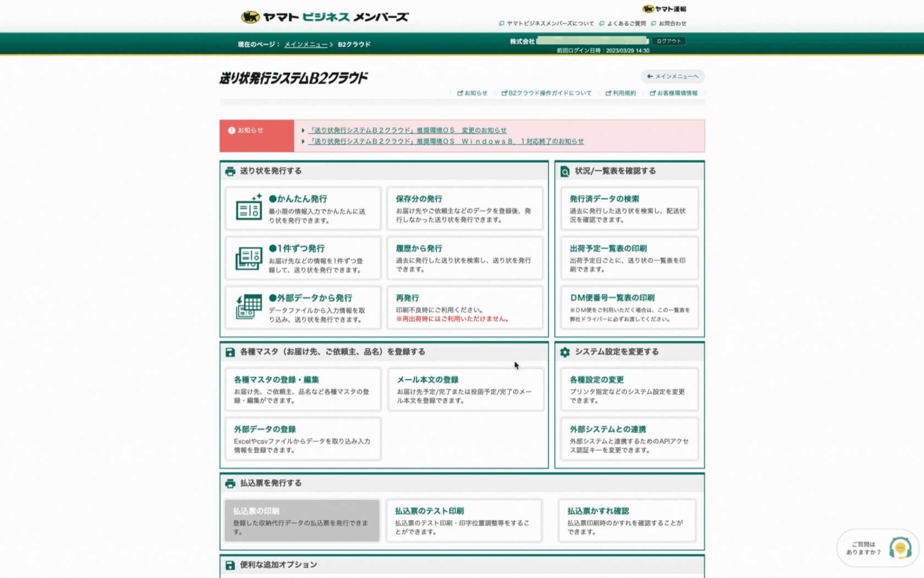Click the B2クラウド breadcrumb text

354,45
